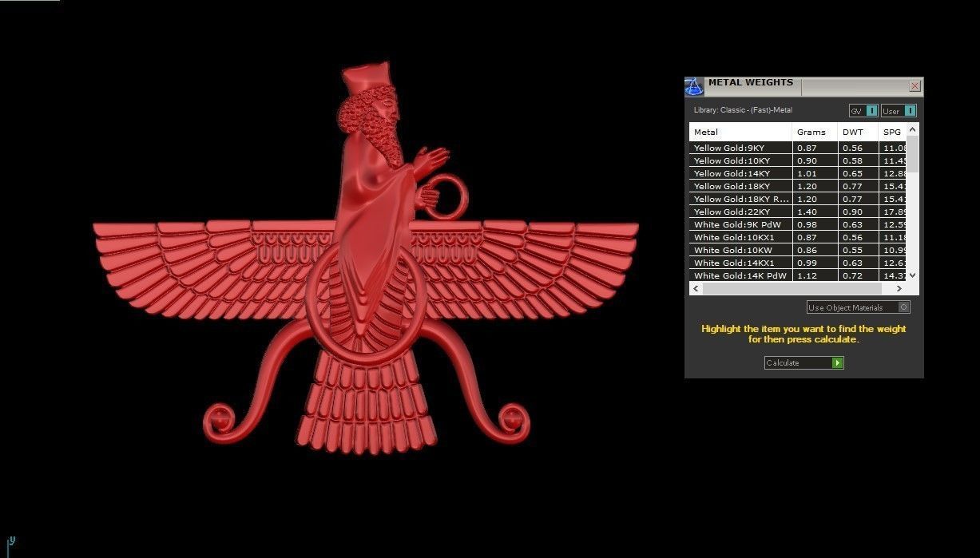Click the Calculate button
The height and width of the screenshot is (558, 980).
[x=803, y=362]
